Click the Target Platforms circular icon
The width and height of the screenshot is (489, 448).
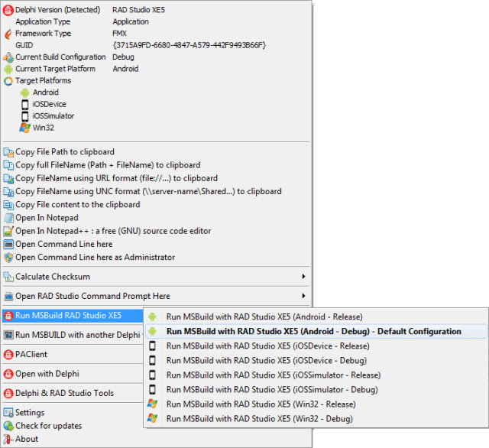8,81
